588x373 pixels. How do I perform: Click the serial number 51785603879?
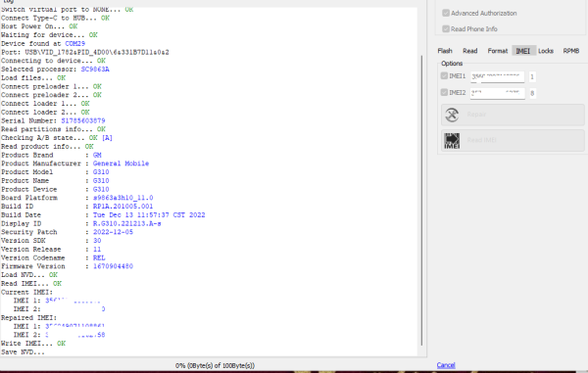point(83,120)
